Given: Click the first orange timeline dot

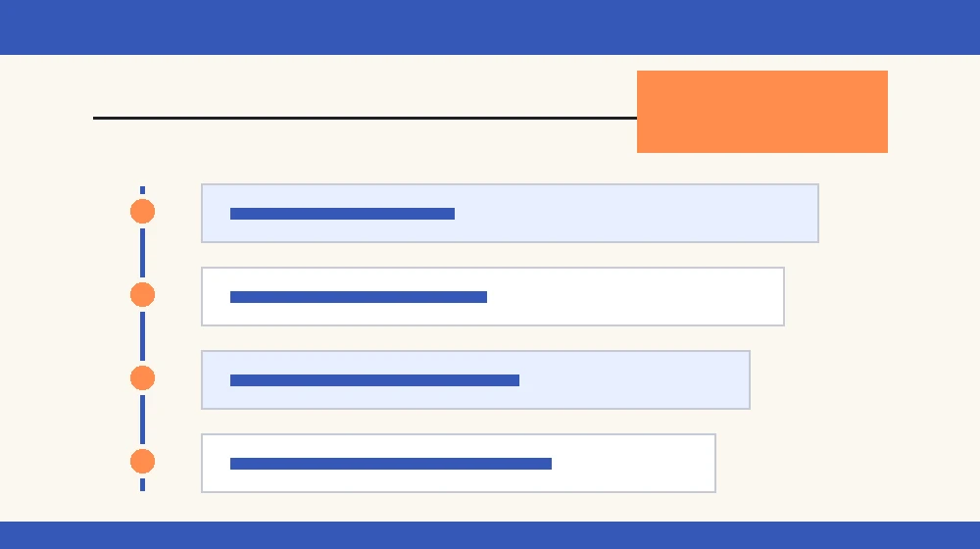Looking at the screenshot, I should pos(142,212).
